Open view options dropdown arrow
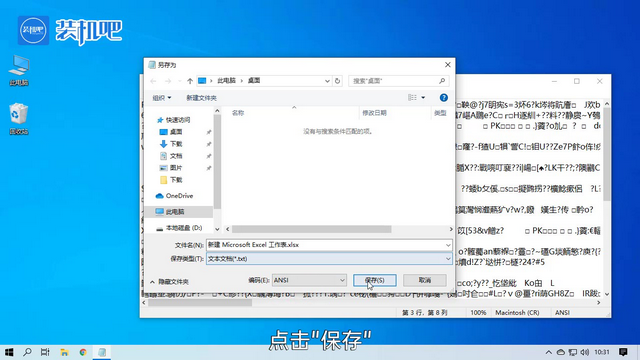640x360 pixels. tap(423, 98)
